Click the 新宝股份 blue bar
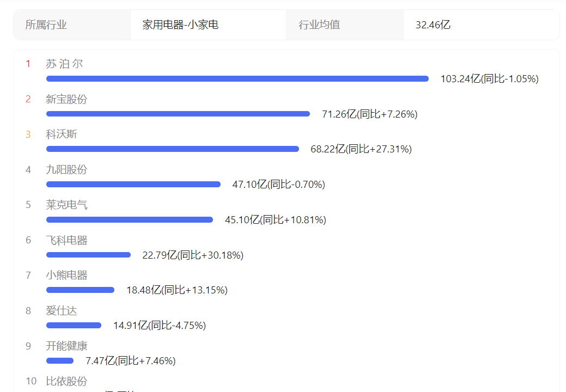This screenshot has height=392, width=566. (x=178, y=114)
